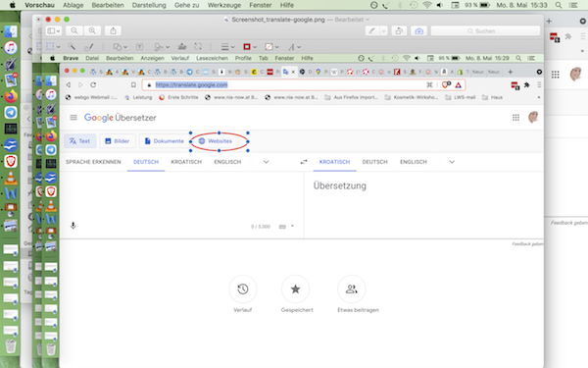Open the 'LWS-mail' bookmark folder
588x368 pixels.
click(x=461, y=97)
